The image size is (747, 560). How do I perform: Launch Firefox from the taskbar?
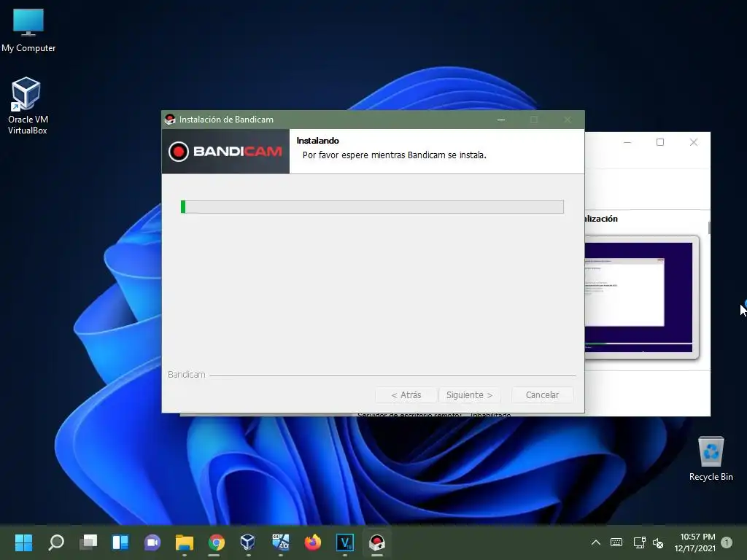pyautogui.click(x=312, y=542)
